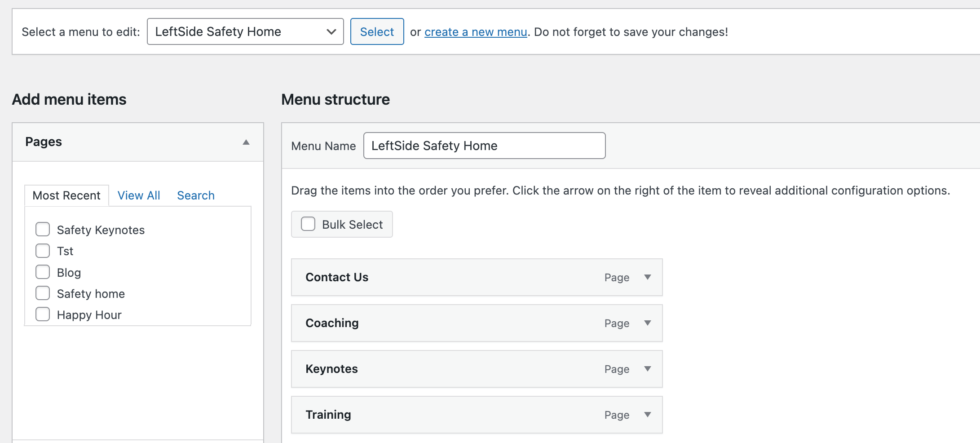Switch to the View All tab
980x443 pixels.
pos(139,195)
